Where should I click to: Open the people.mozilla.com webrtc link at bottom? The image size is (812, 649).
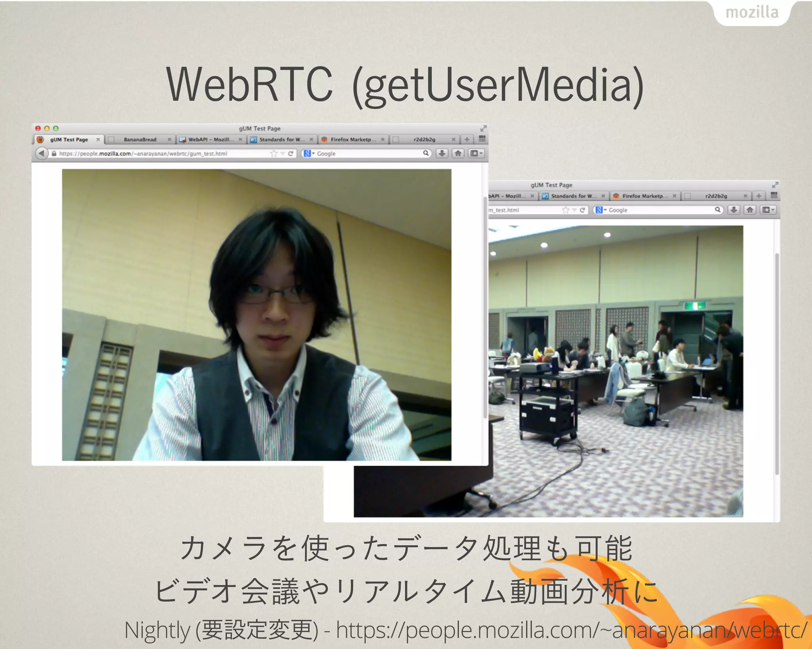tap(571, 630)
